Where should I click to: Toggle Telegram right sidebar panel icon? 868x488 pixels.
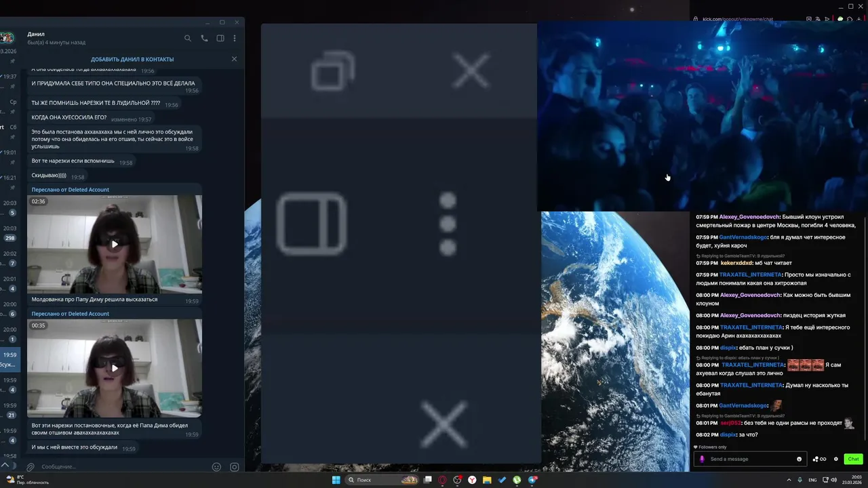click(220, 39)
